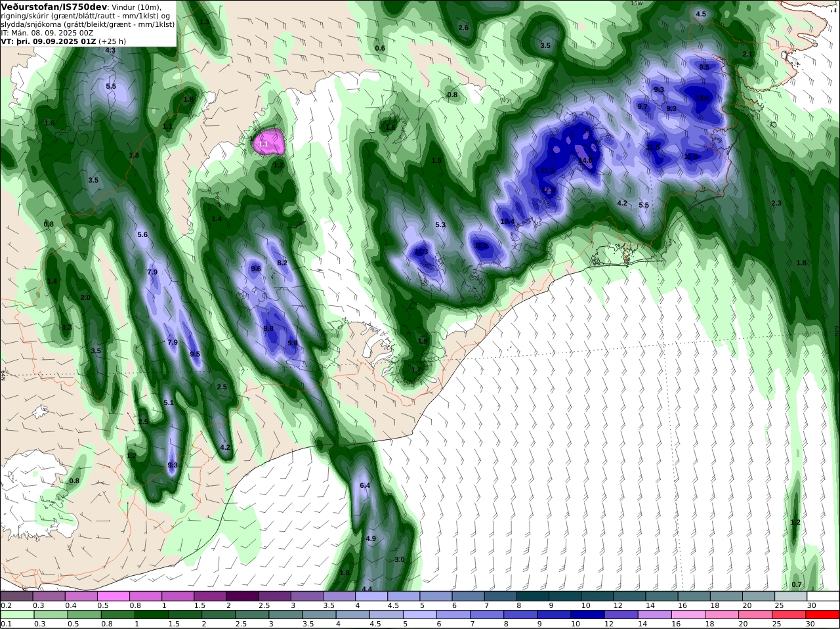Select top legend dark teal swatch labeled 9
Screen dimensions: 840x629
click(565, 596)
